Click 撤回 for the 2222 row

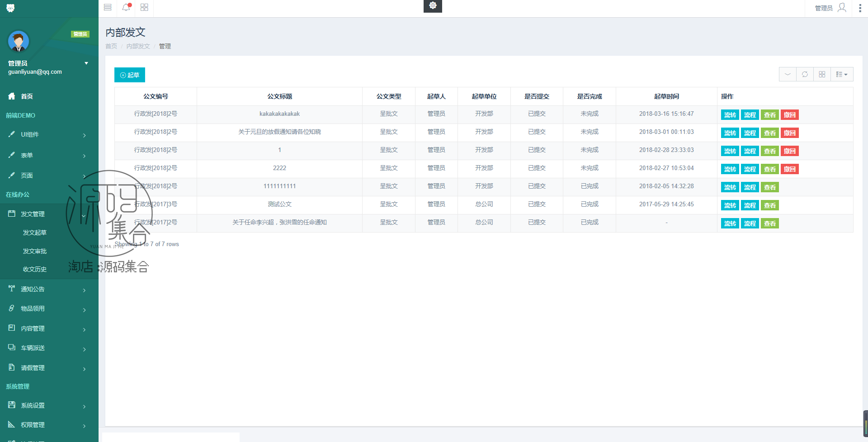[790, 169]
